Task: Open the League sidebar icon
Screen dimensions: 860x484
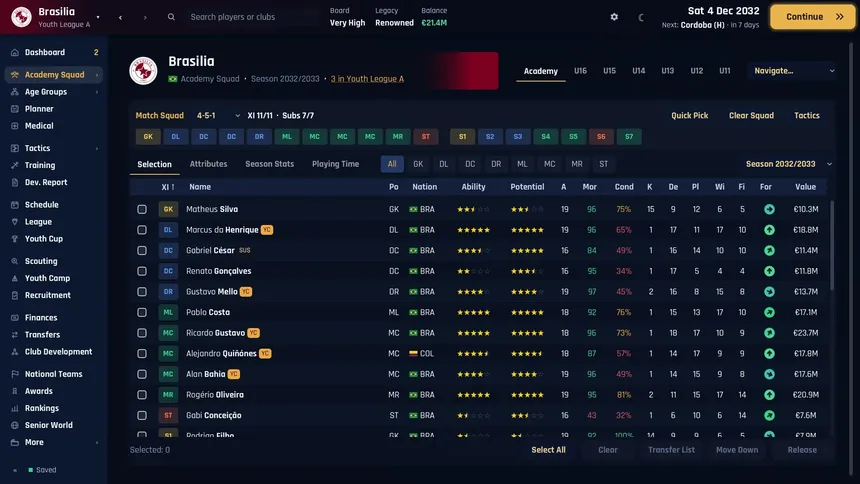Action: 15,222
